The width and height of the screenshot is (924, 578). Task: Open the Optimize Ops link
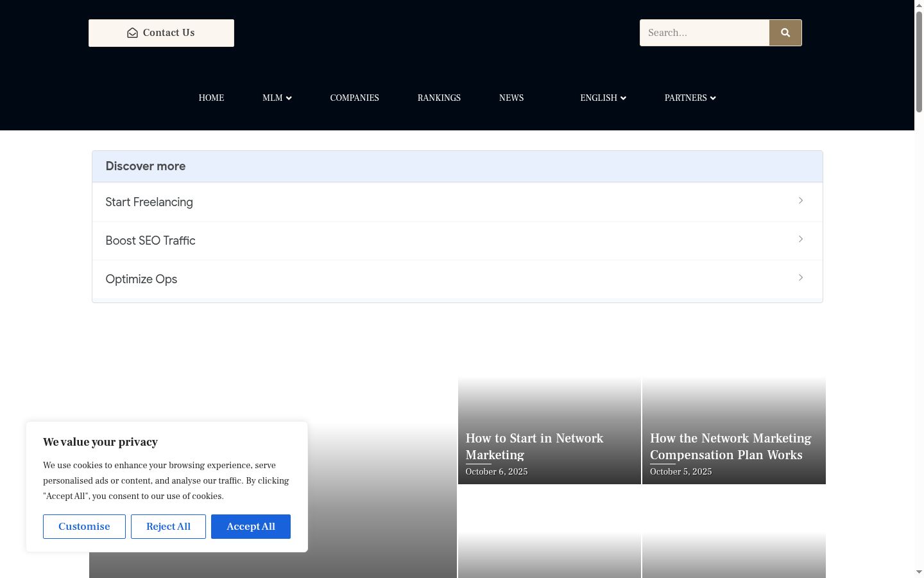pyautogui.click(x=458, y=279)
